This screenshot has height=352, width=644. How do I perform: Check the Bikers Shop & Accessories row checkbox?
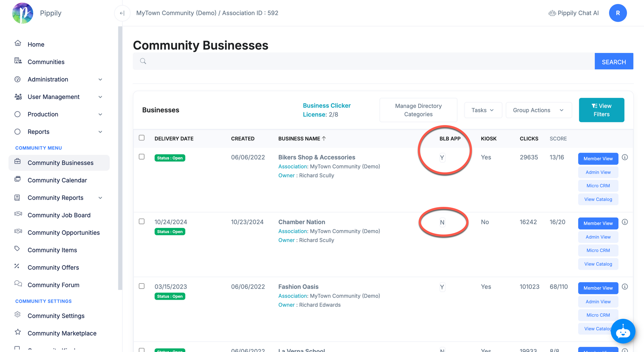[142, 157]
